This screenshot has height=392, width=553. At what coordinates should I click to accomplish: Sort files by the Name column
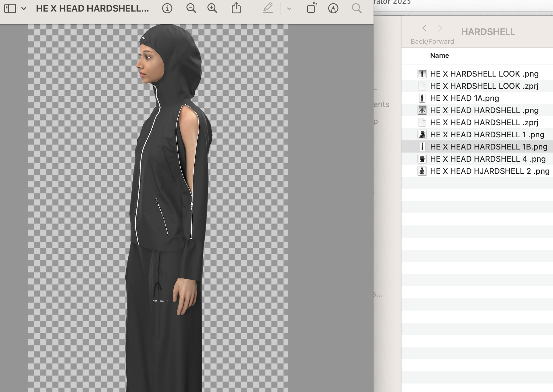coord(440,55)
